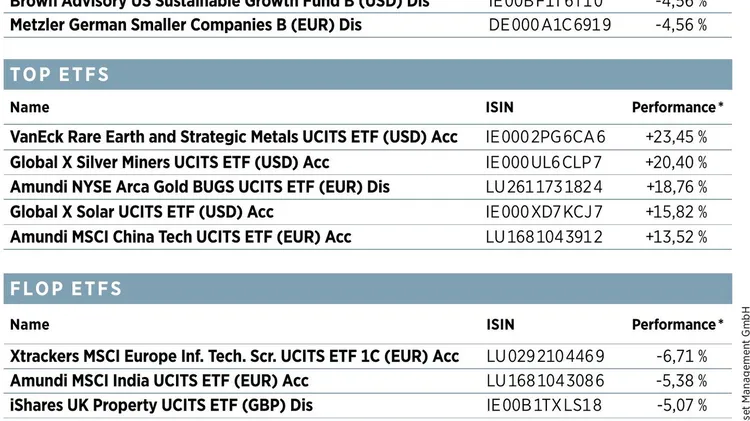Click ISIN LU2611731824
Viewport: 750px width, 421px height.
(544, 187)
